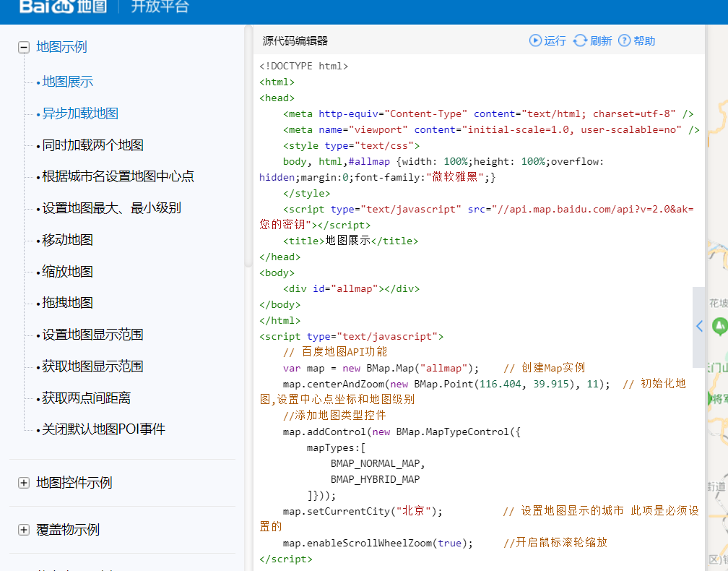Open help via 帮助 label
The image size is (728, 571).
click(644, 41)
